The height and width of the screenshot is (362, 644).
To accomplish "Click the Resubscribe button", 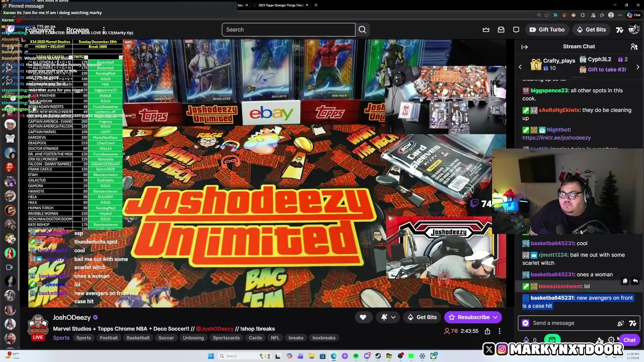I will (x=473, y=317).
